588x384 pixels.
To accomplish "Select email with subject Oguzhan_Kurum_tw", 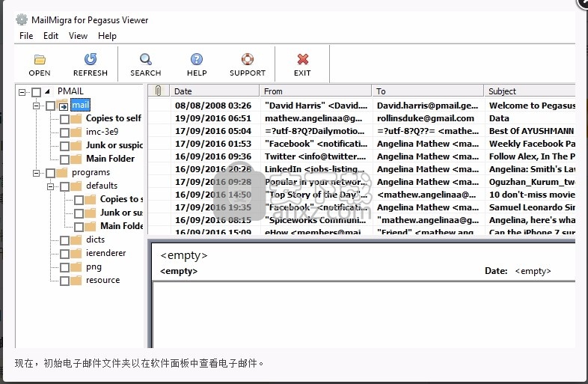I will pos(361,182).
